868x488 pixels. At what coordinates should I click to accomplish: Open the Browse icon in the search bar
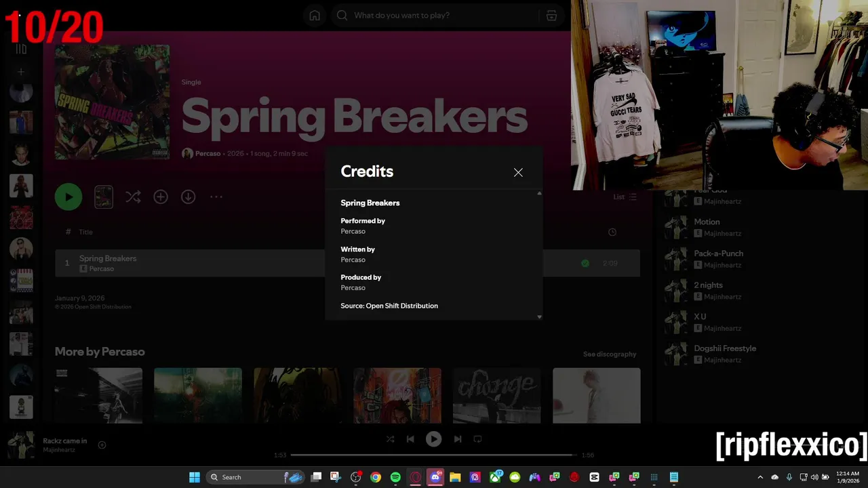pyautogui.click(x=551, y=16)
